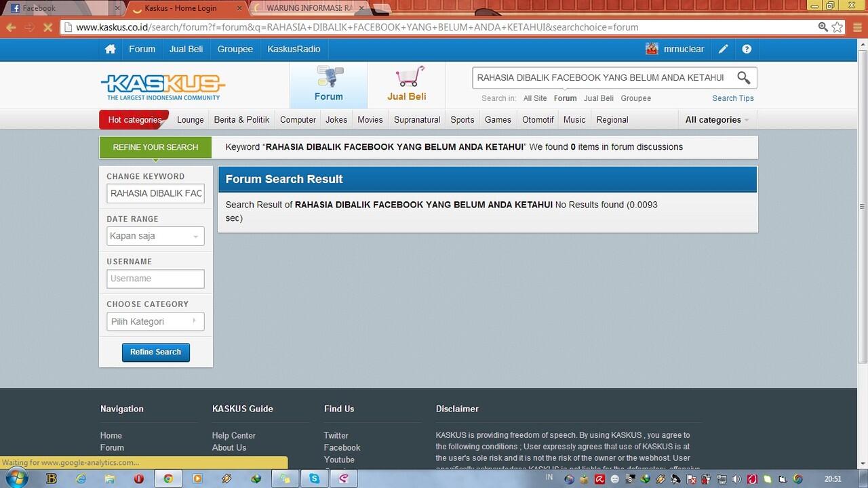Open the zoom magnifier icon in address bar
Viewport: 868px width, 488px height.
point(823,27)
